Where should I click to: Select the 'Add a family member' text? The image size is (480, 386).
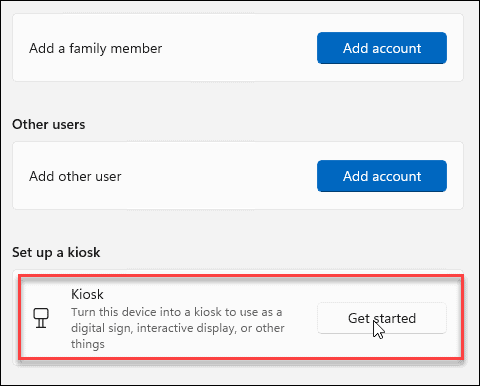pyautogui.click(x=95, y=48)
